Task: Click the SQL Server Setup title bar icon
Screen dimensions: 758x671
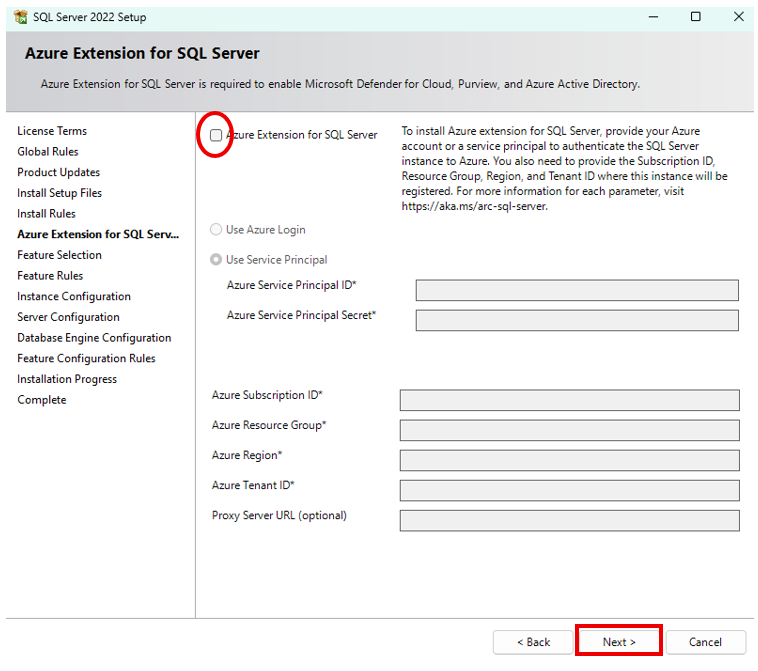Action: coord(21,17)
